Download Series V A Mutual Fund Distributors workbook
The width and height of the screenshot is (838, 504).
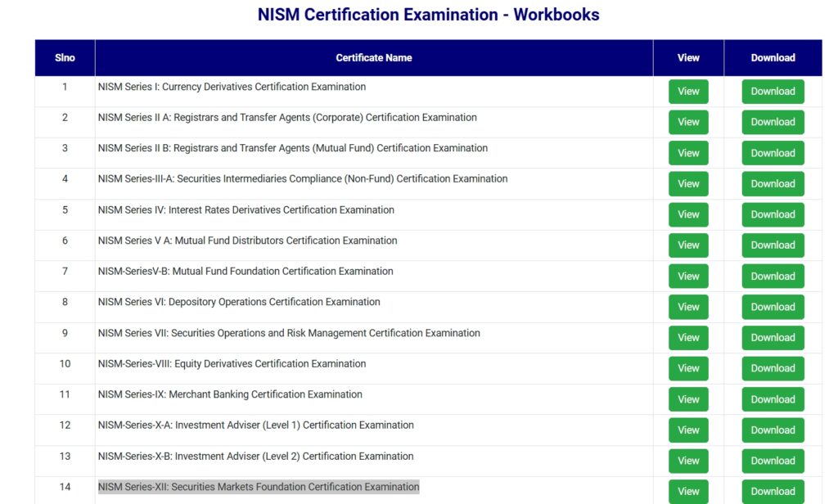coord(773,245)
